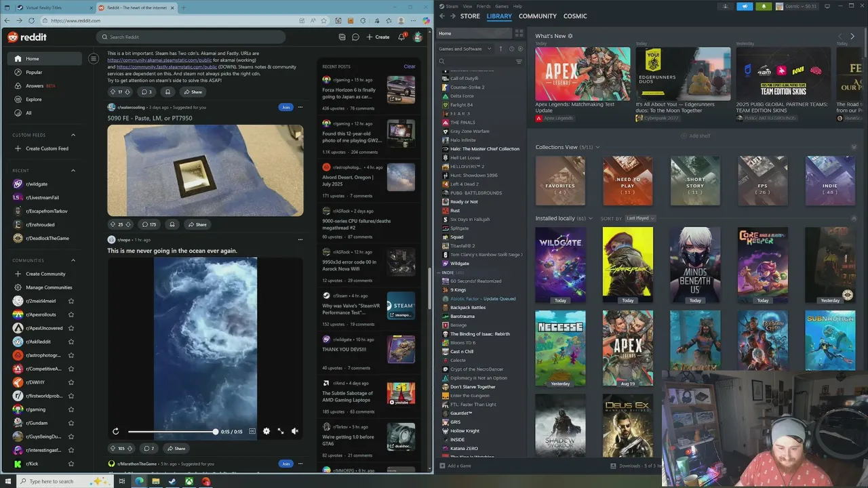
Task: Collapse the Custom Feeds section
Action: pos(73,135)
